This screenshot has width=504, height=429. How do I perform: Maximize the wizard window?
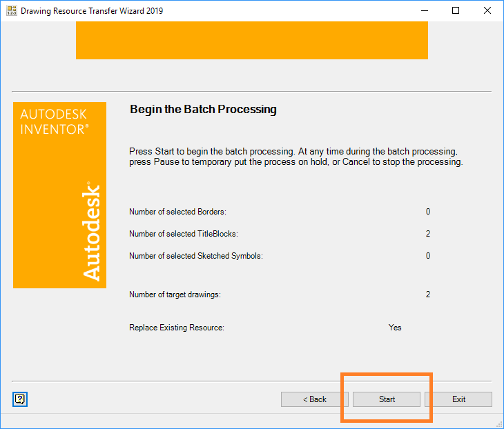click(x=456, y=10)
